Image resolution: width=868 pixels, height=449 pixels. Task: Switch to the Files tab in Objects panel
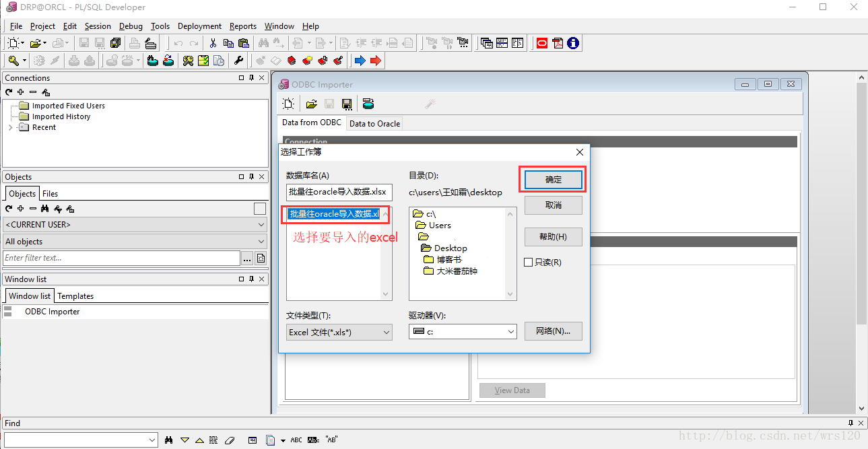coord(51,193)
